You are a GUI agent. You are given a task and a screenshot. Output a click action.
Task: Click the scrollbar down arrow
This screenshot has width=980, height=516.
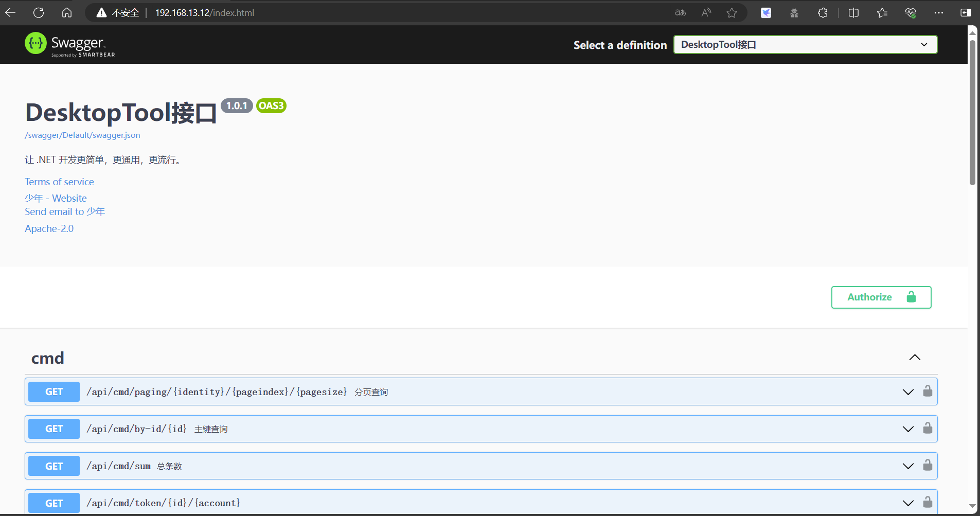(x=972, y=506)
